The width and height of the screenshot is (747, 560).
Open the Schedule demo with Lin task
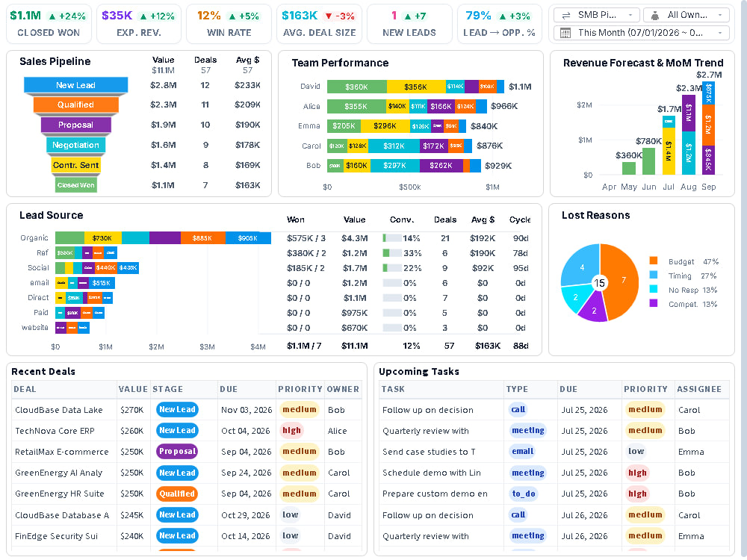(x=432, y=473)
